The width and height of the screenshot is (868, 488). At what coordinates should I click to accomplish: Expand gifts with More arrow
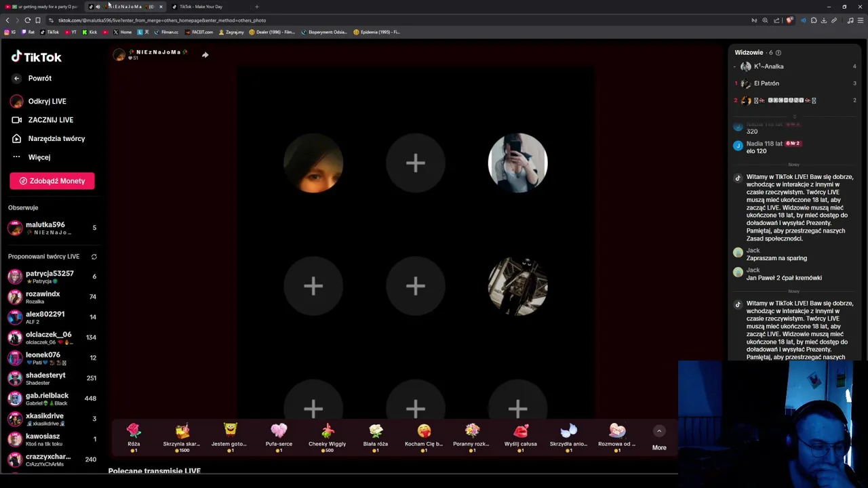(x=658, y=431)
